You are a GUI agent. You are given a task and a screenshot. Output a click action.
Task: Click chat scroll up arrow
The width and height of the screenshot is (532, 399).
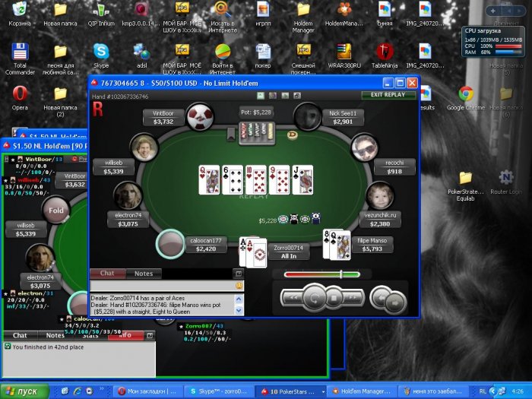[x=239, y=299]
